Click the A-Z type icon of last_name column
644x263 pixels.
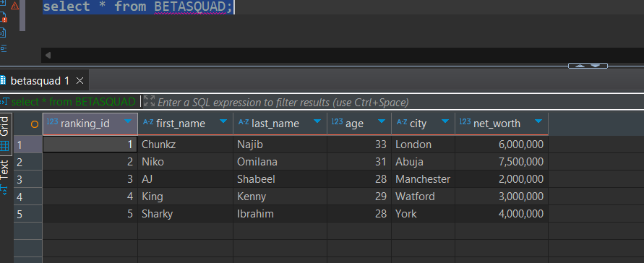[244, 122]
